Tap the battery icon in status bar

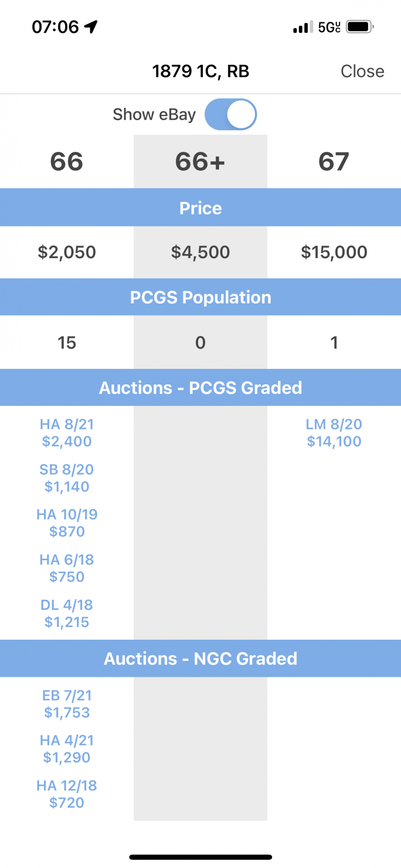pos(360,27)
